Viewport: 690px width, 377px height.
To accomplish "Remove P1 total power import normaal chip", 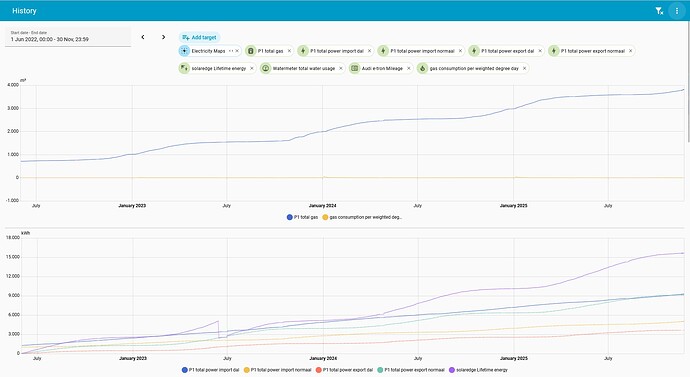I will [x=460, y=51].
